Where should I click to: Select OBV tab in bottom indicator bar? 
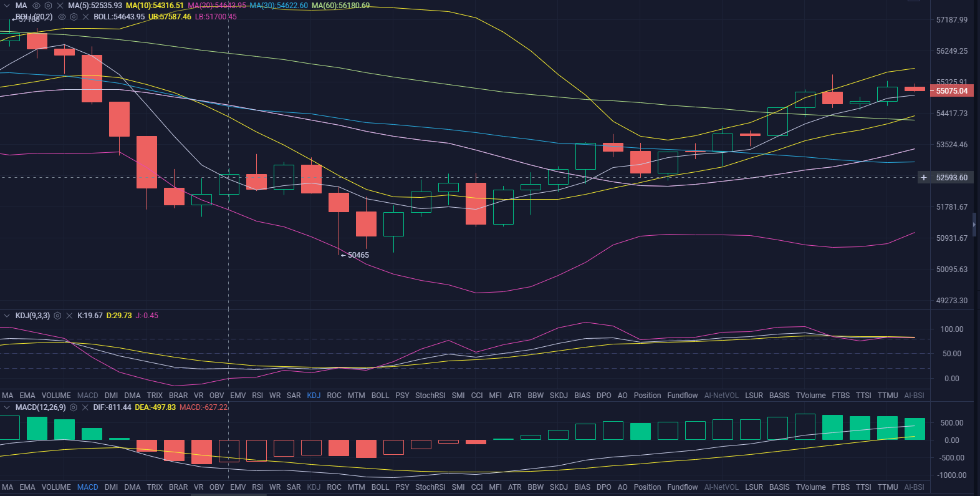point(216,487)
